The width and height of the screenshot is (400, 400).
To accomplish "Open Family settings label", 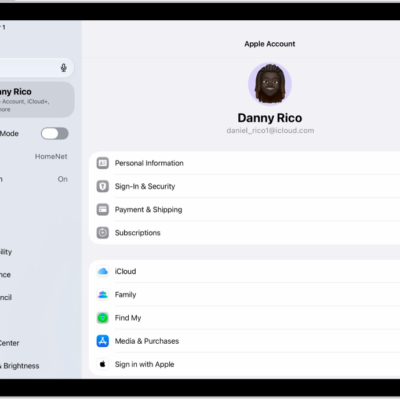I will (x=125, y=295).
